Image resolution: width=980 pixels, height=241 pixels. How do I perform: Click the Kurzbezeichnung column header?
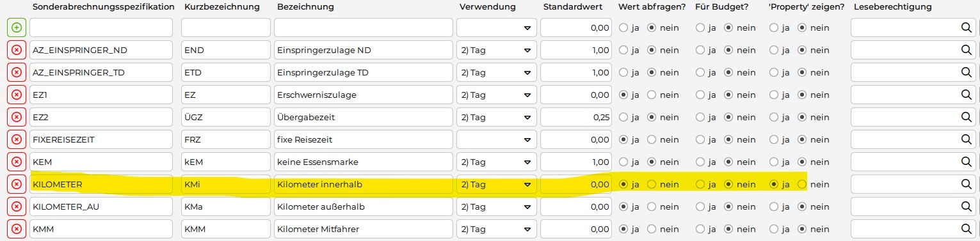[x=221, y=7]
